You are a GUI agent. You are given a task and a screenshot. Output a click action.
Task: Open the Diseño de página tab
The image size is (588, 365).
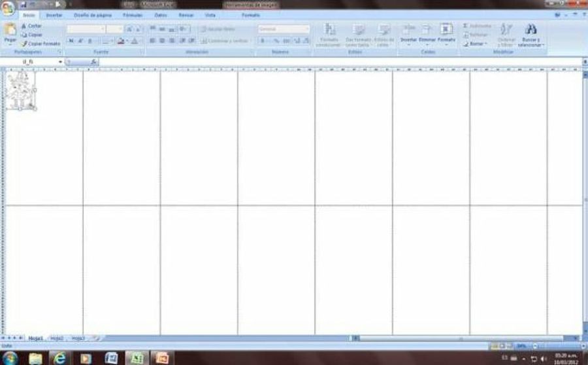(x=93, y=15)
